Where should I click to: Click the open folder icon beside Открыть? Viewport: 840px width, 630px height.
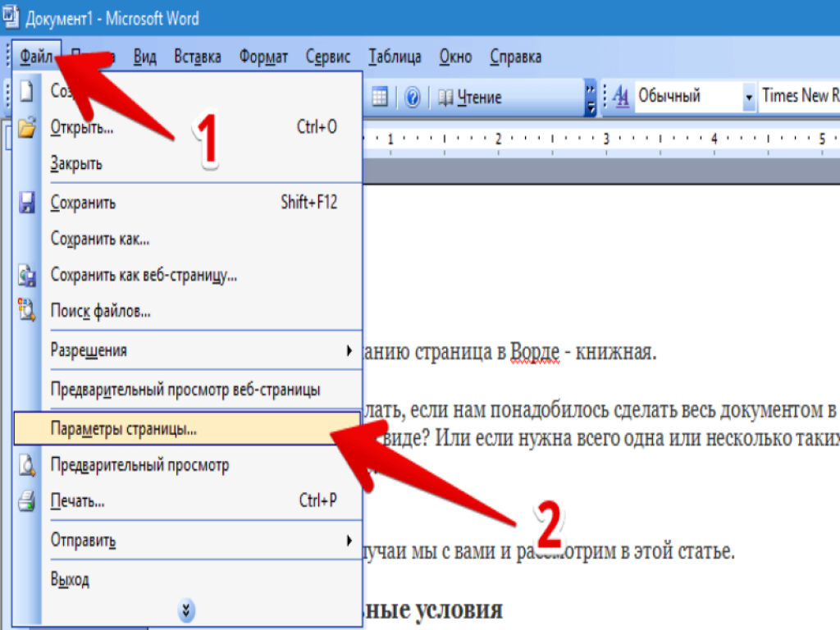pyautogui.click(x=26, y=127)
